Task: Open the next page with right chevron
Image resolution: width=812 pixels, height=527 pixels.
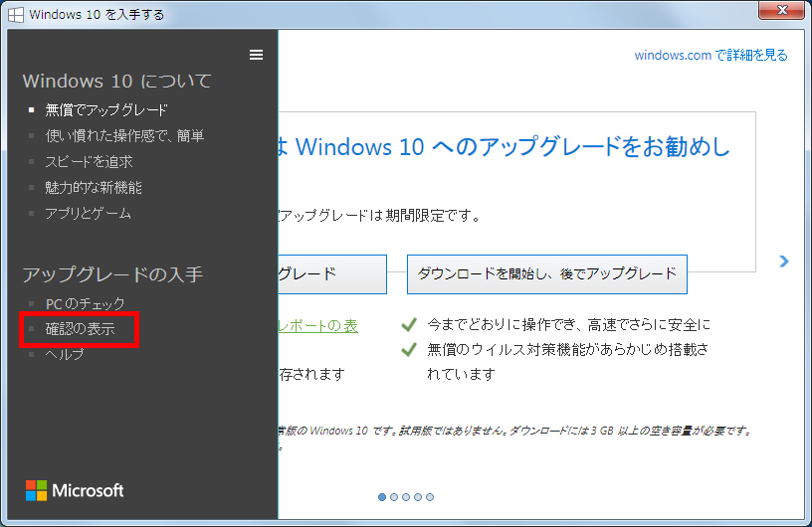Action: click(x=784, y=261)
